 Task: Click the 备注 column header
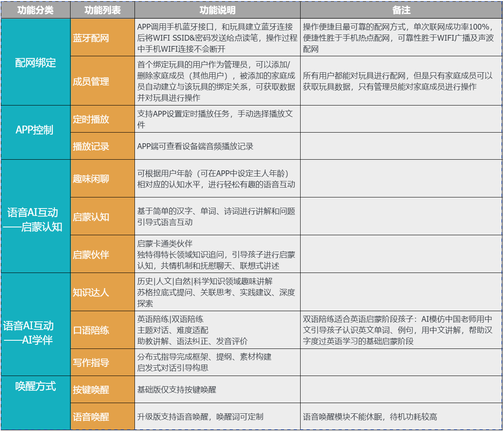coord(401,10)
